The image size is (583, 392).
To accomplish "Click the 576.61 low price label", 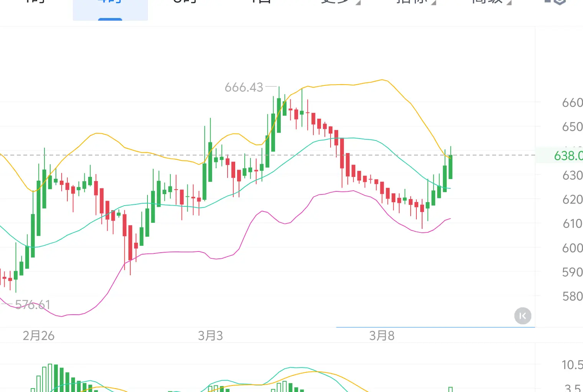I will click(33, 305).
